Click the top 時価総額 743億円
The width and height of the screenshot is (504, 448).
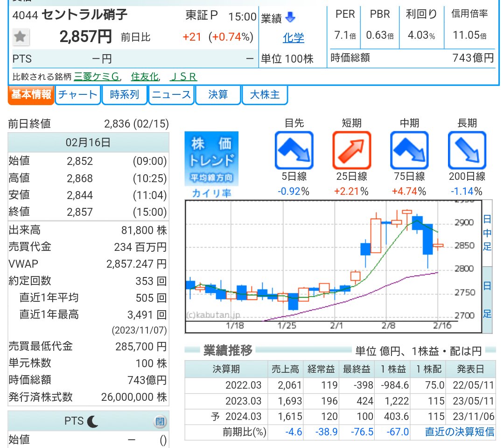pos(473,58)
